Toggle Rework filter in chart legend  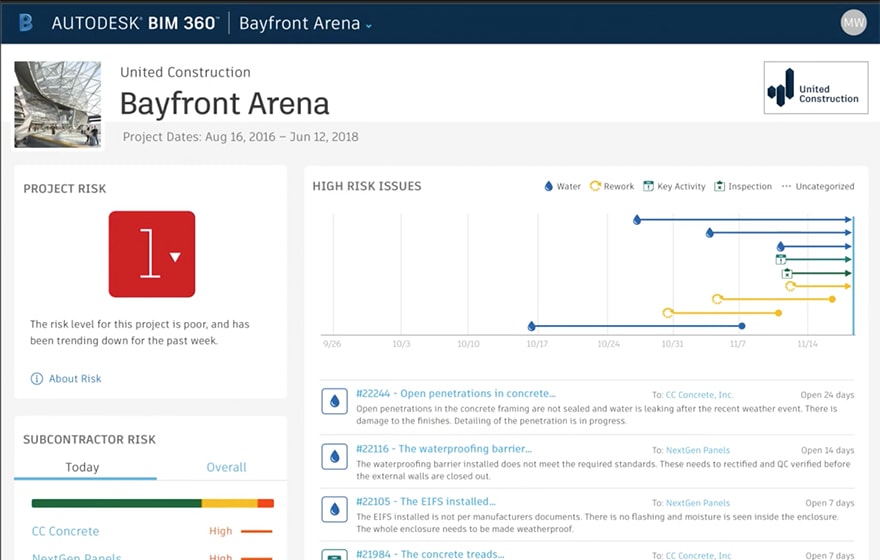coord(612,186)
